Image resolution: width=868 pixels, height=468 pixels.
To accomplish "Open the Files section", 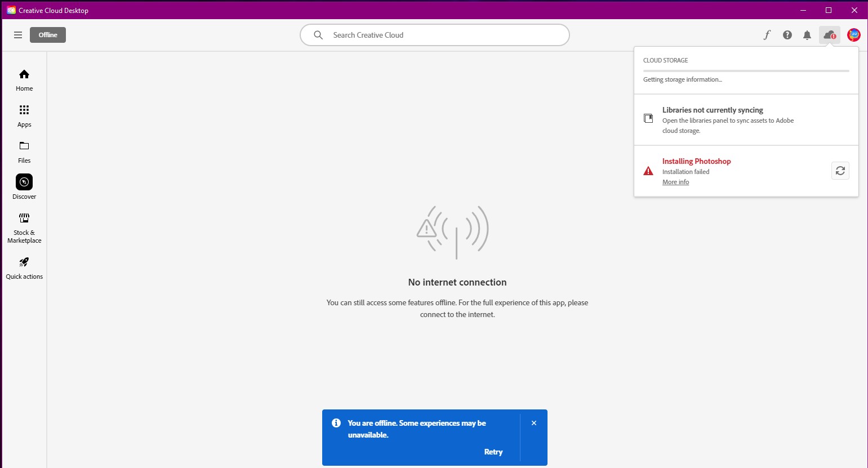I will pyautogui.click(x=24, y=153).
